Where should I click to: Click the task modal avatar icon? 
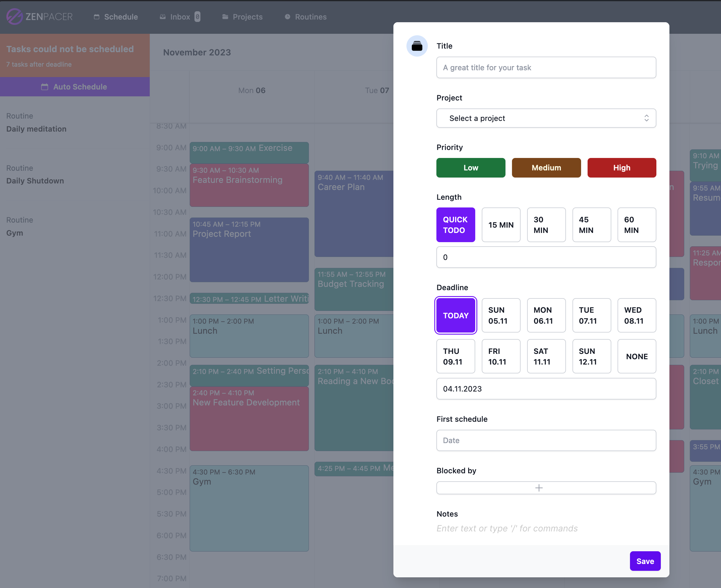click(x=417, y=46)
